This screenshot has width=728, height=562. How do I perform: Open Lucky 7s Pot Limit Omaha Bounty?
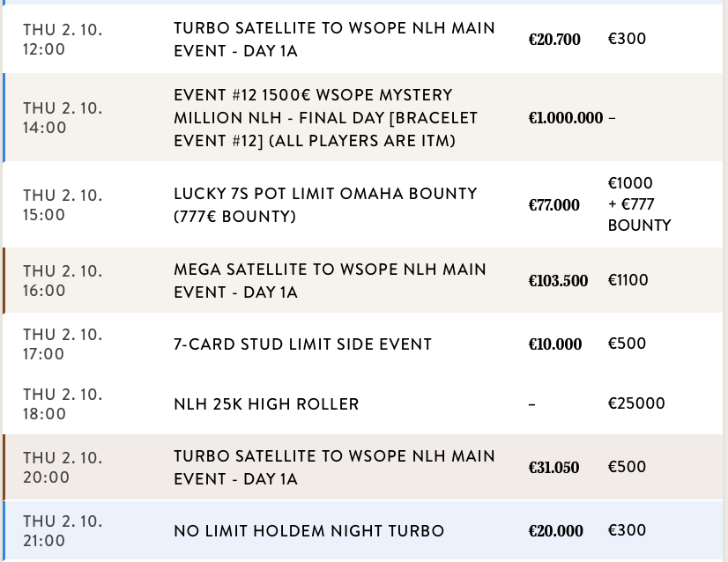pos(325,204)
